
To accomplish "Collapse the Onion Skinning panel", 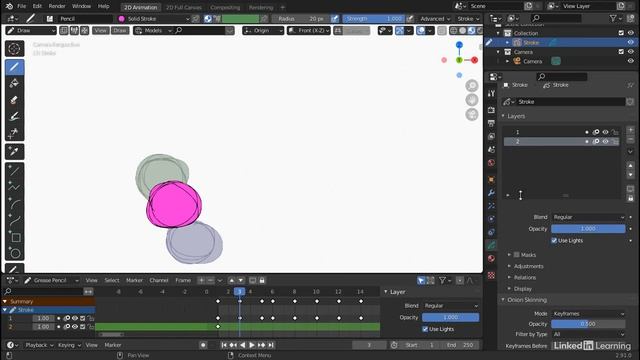I will 527,300.
